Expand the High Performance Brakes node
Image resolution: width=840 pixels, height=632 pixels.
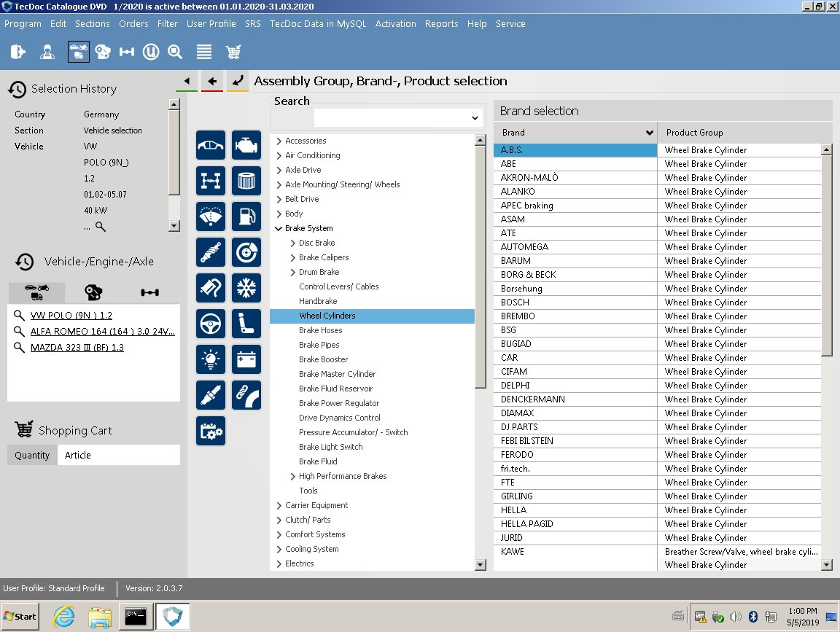point(292,476)
